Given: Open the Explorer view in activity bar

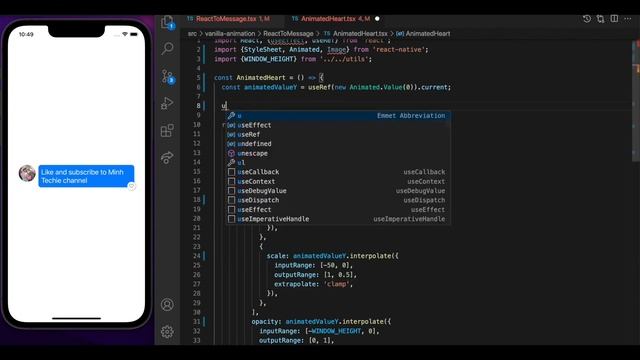Looking at the screenshot, I should [167, 22].
